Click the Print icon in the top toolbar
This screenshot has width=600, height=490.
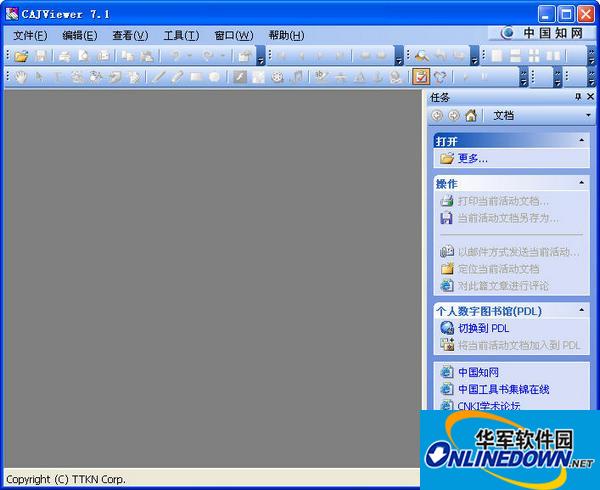click(64, 56)
